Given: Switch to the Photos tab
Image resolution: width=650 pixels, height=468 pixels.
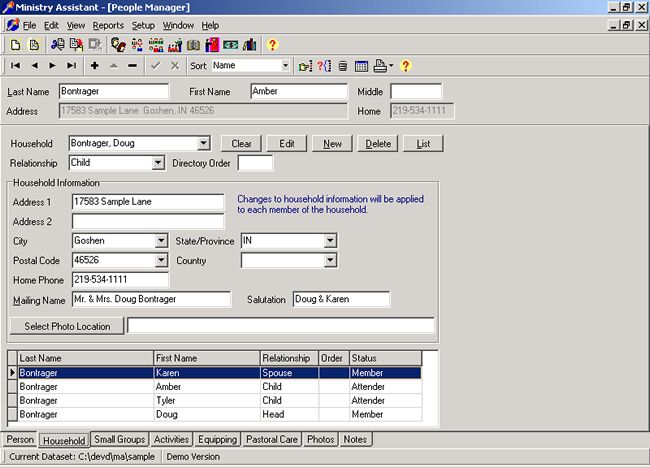Looking at the screenshot, I should pyautogui.click(x=320, y=439).
